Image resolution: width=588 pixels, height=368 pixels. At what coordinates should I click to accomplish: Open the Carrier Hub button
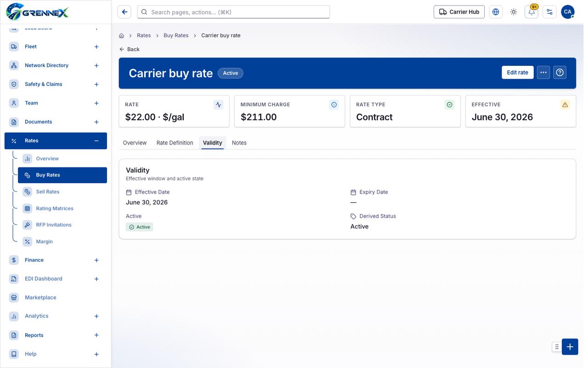point(459,12)
